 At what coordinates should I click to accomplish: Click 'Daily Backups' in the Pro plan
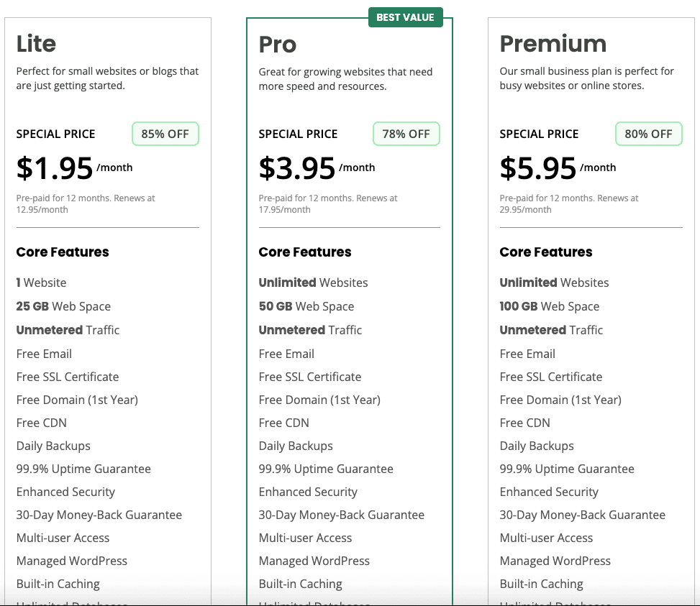(x=296, y=446)
